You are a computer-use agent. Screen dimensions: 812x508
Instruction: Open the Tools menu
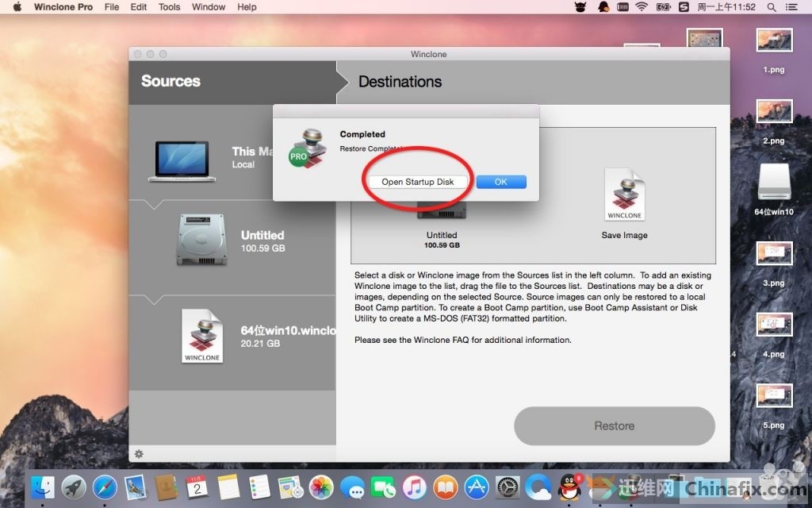coord(170,6)
